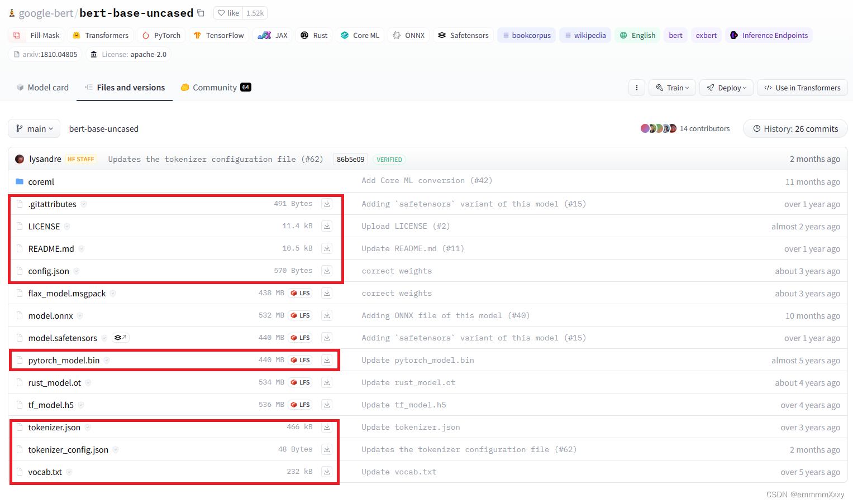This screenshot has height=504, width=853.
Task: Click the coreml folder icon
Action: 20,181
